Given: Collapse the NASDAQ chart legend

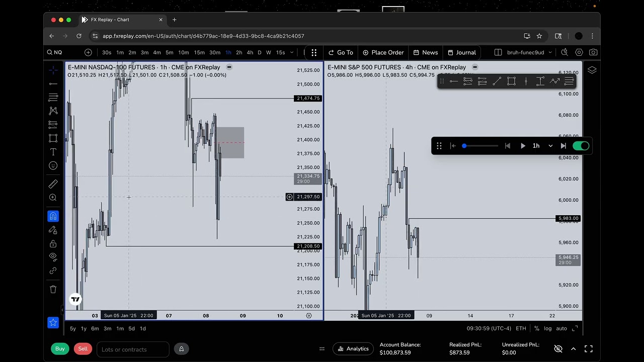Looking at the screenshot, I should [229, 67].
